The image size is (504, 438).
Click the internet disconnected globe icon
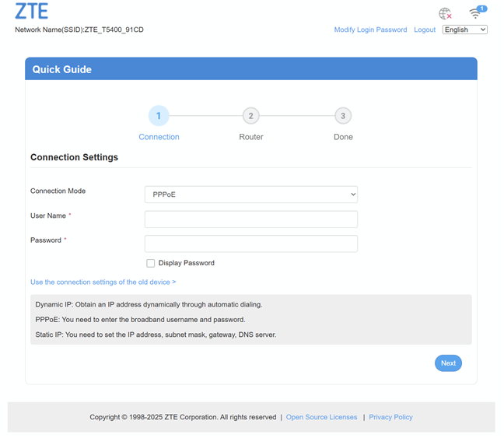coord(445,13)
